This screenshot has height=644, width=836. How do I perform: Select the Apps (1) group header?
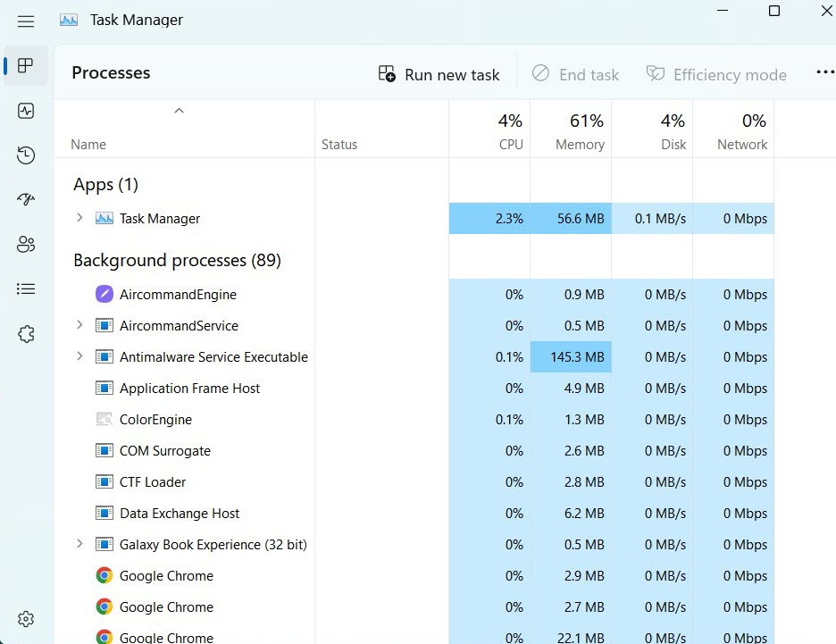pos(105,185)
